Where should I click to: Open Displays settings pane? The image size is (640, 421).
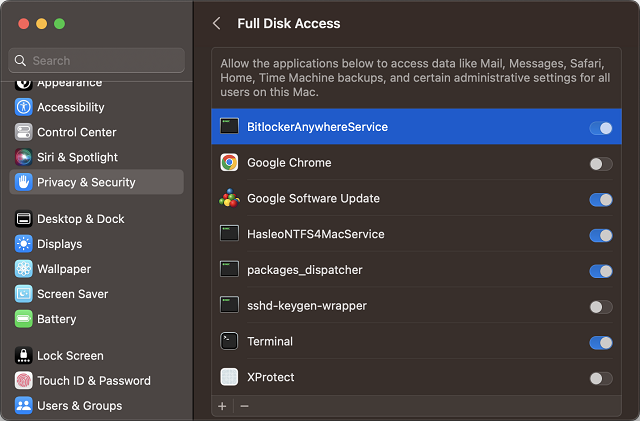[96, 244]
